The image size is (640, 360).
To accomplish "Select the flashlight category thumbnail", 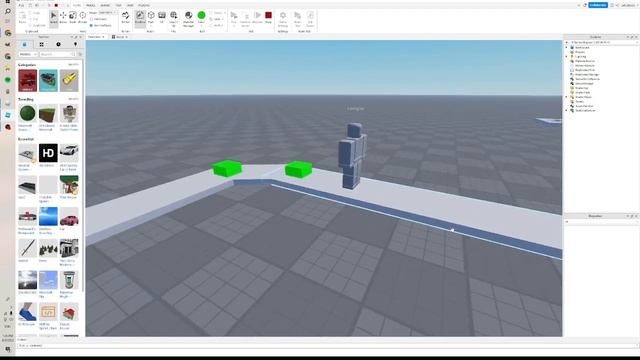I will tap(69, 80).
